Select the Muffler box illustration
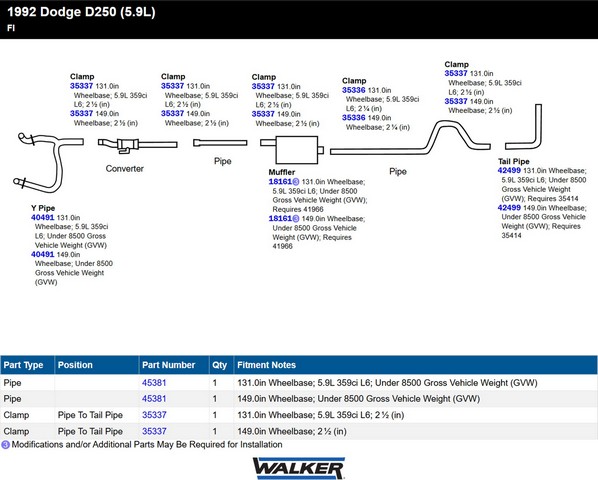 click(293, 149)
